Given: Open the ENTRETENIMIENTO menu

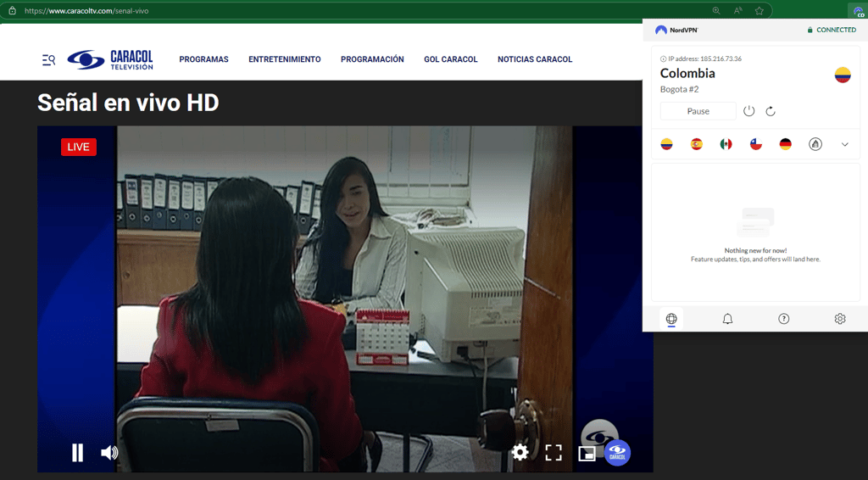Looking at the screenshot, I should pos(285,59).
